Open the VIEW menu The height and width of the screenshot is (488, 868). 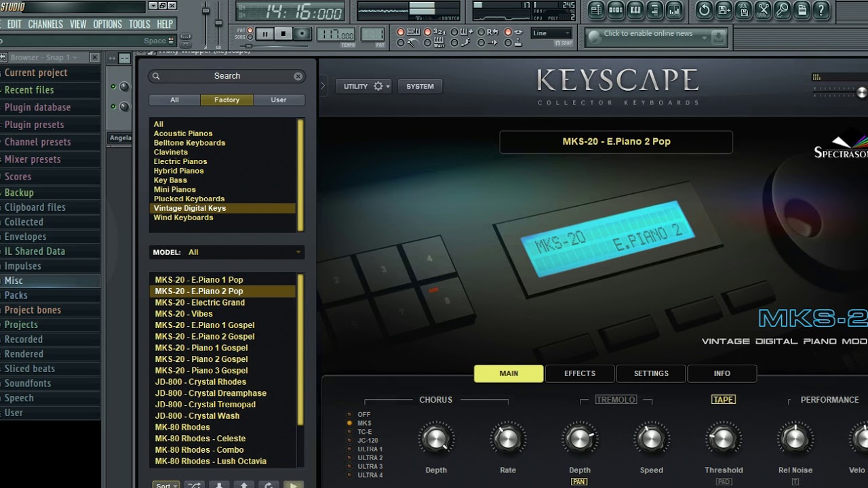[x=78, y=24]
